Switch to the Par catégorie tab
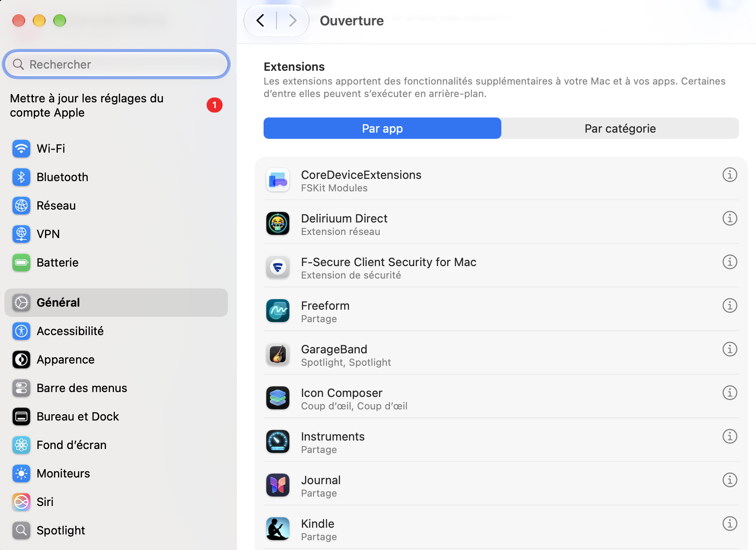 click(x=620, y=128)
